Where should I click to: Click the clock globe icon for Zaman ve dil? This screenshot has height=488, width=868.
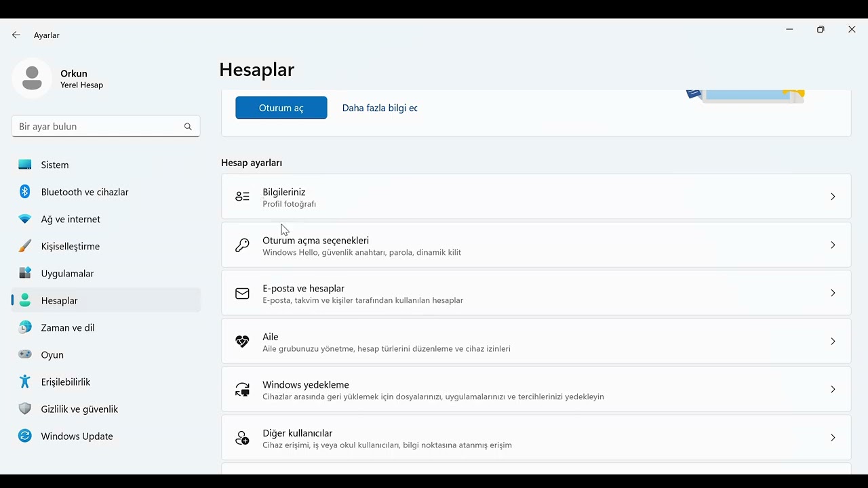(25, 327)
